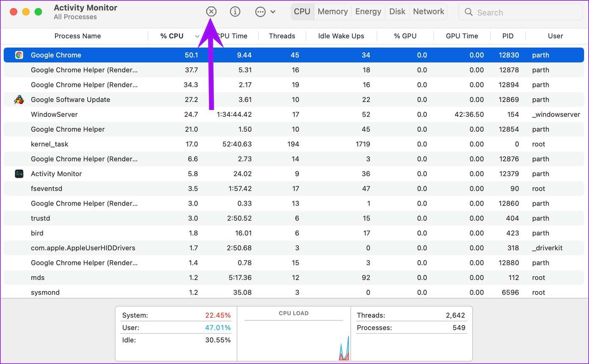Click the Activity Monitor row icon
This screenshot has width=589, height=364.
19,174
